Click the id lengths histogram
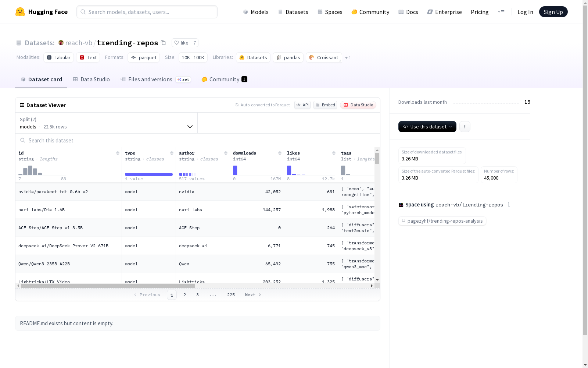Screen dimensions: 588x368 point(42,170)
